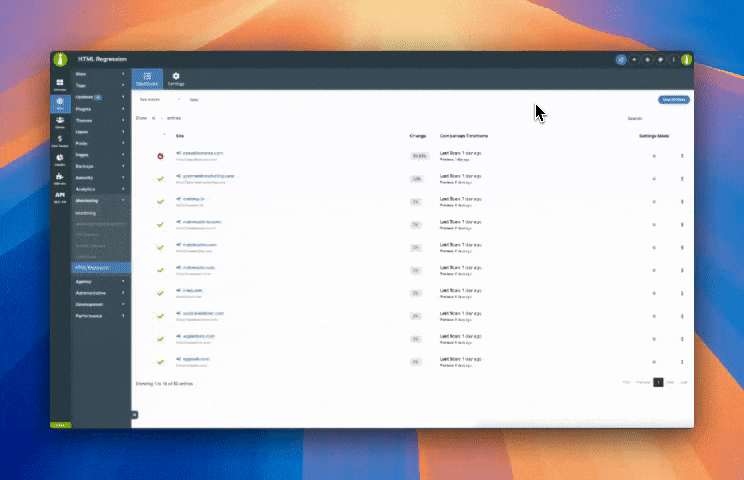The height and width of the screenshot is (480, 744).
Task: Click the user avatar at top right
Action: coord(686,59)
